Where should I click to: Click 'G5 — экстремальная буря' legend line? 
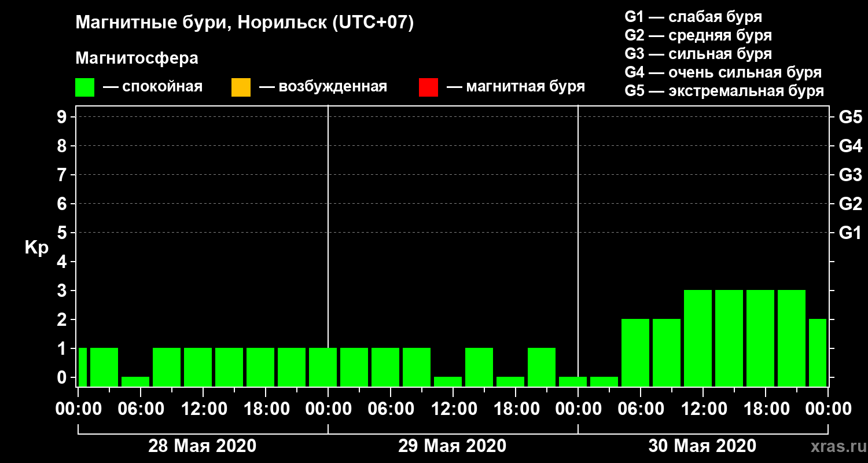point(724,91)
